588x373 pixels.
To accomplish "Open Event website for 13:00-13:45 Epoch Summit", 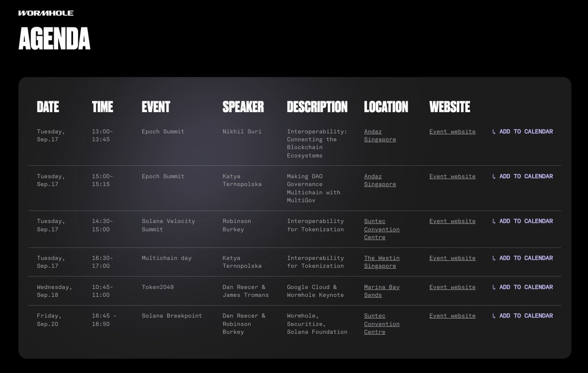I will 452,132.
